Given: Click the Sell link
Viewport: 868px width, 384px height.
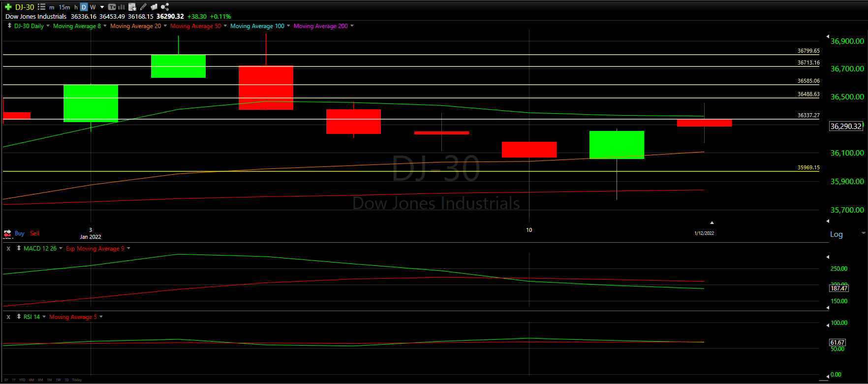Looking at the screenshot, I should point(34,233).
